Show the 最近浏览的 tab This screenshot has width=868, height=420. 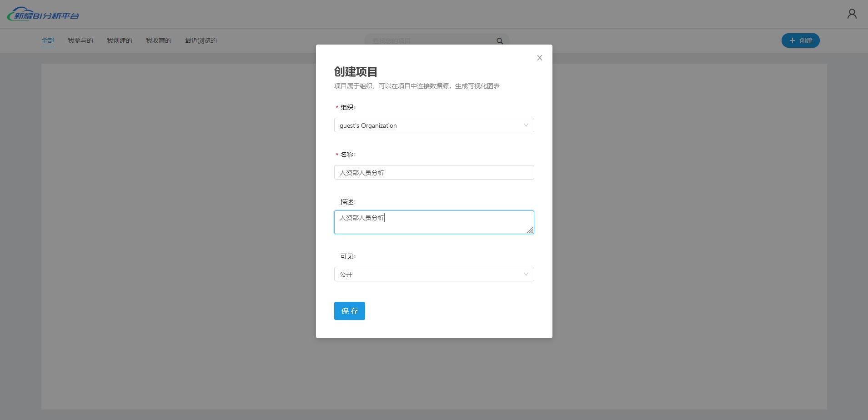201,40
